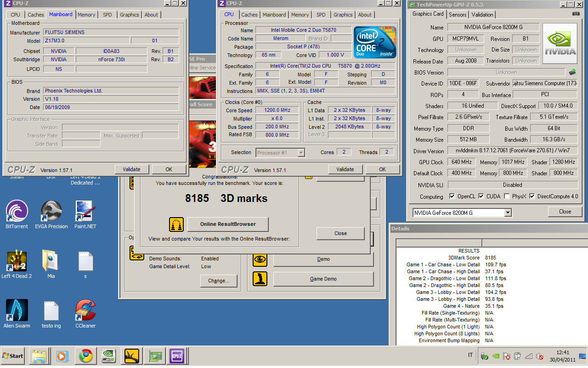
Task: Click the green circuit-board taskbar icon
Action: [154, 356]
